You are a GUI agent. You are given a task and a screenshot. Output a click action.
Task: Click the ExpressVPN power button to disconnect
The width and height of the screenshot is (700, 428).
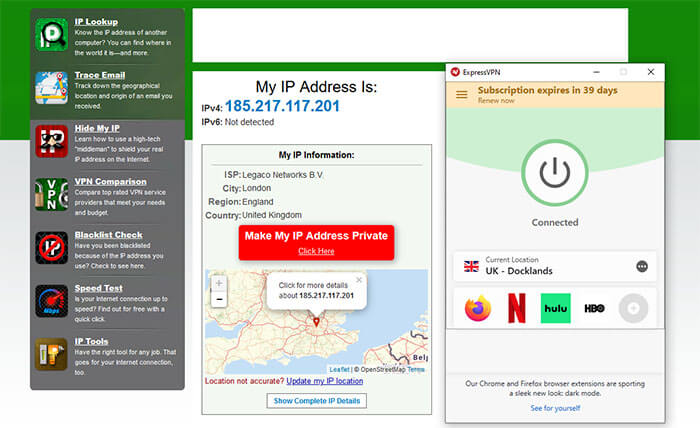pyautogui.click(x=554, y=173)
